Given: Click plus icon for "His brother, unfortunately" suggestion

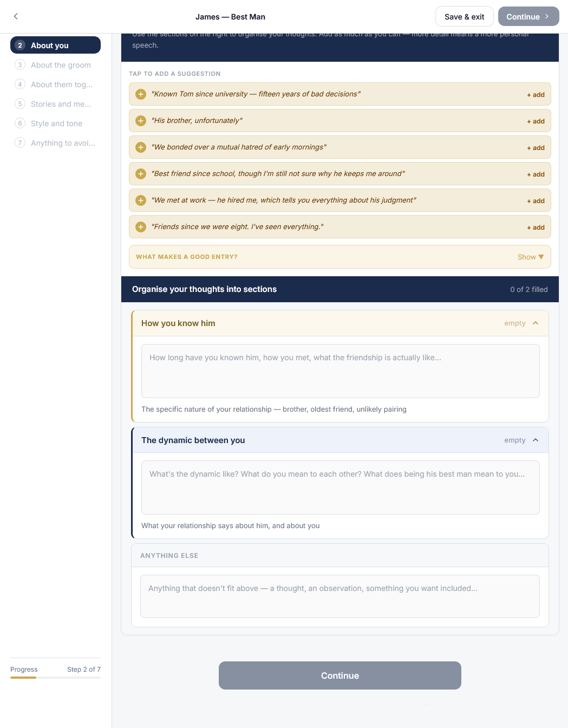Looking at the screenshot, I should (x=141, y=121).
